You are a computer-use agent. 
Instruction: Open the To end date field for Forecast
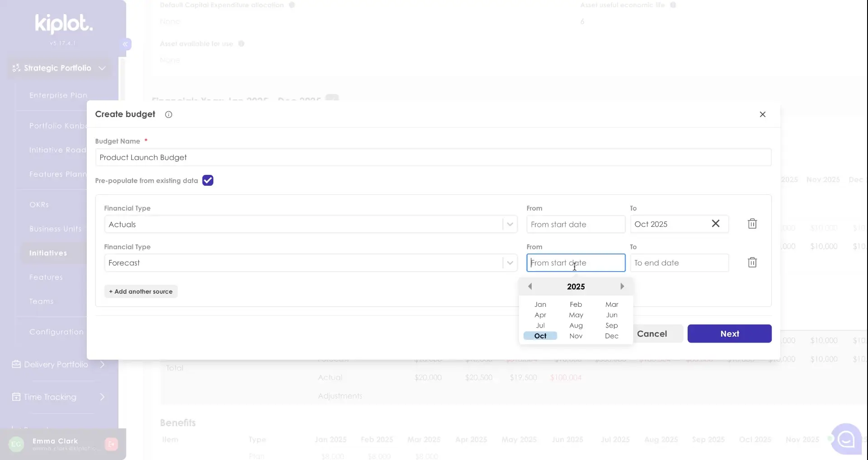click(679, 263)
